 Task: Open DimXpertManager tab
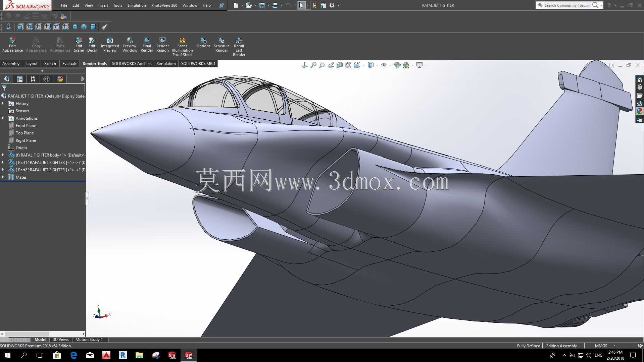(x=47, y=79)
